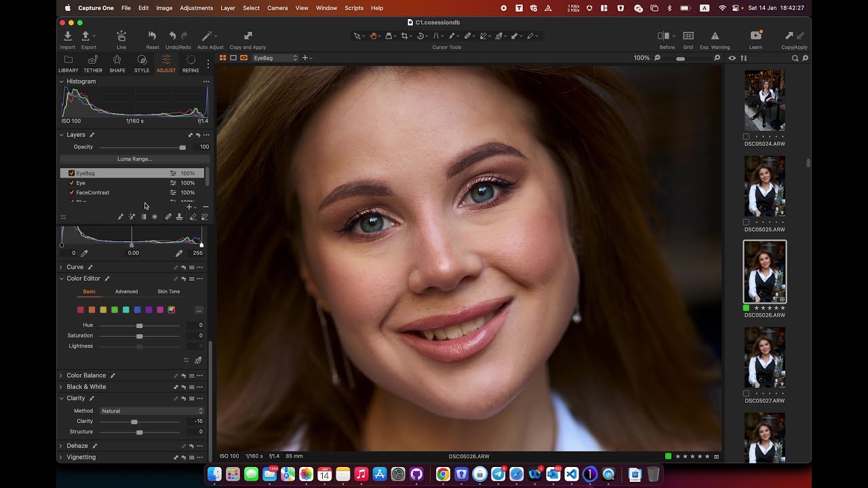Screen dimensions: 868x488
Task: Click the Auto Adjust magic wand icon
Action: point(207,36)
